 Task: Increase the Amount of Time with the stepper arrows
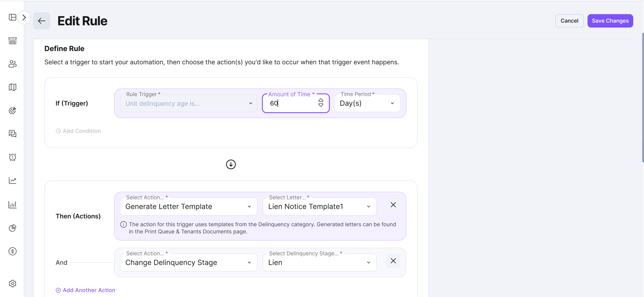tap(321, 100)
